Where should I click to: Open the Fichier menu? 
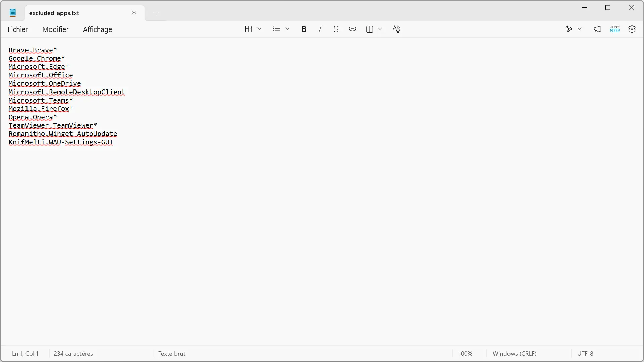coord(18,29)
